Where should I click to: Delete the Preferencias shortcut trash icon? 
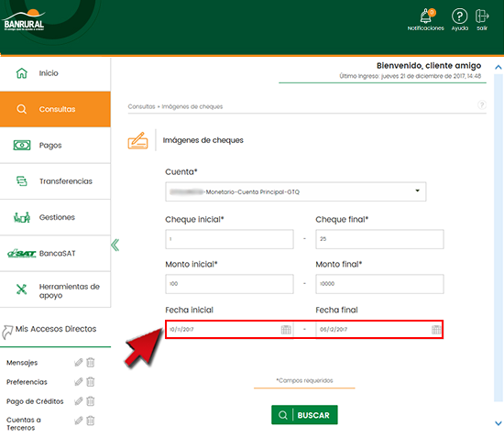coord(91,382)
